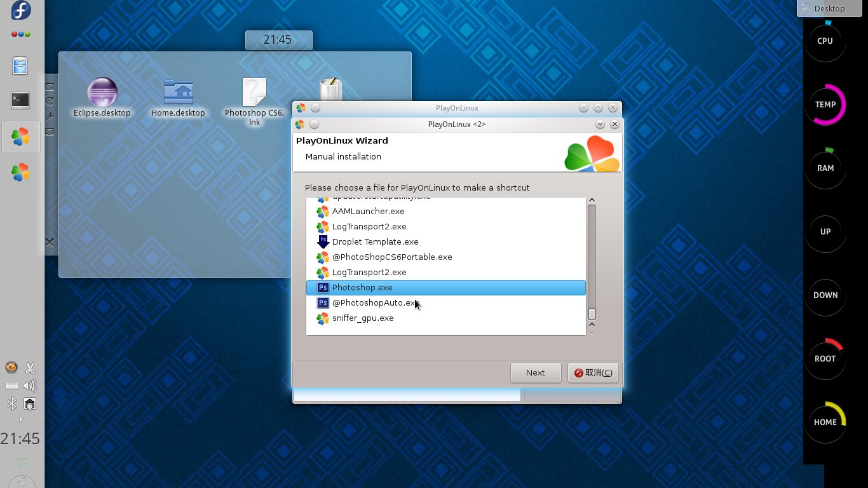Select Droplet Template.exe entry

coord(445,241)
